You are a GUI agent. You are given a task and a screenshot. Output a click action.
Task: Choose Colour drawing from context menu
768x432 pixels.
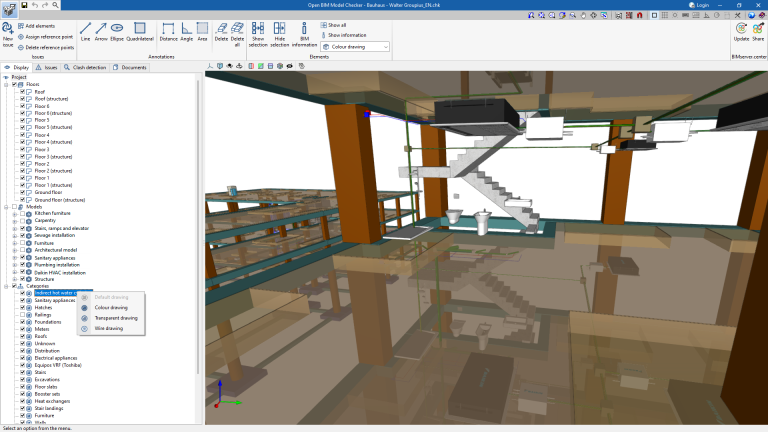click(111, 308)
